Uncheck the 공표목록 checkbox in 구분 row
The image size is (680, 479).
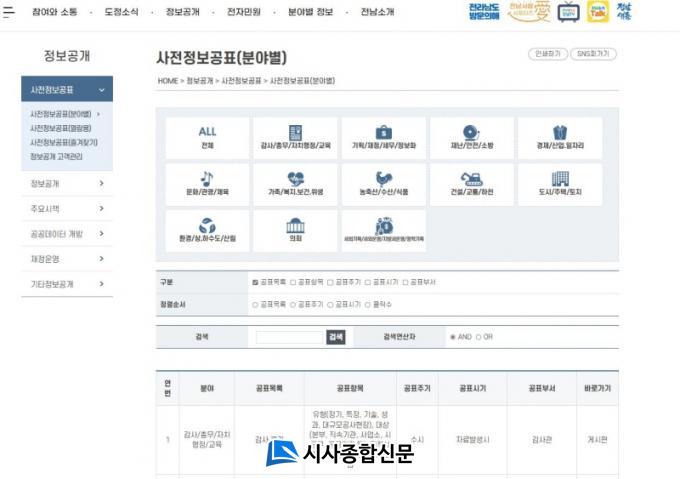point(256,283)
